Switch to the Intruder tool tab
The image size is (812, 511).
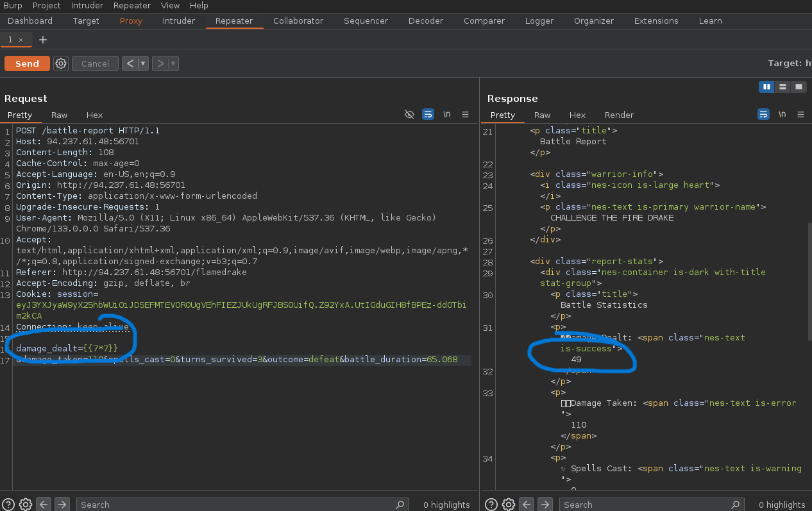[179, 21]
